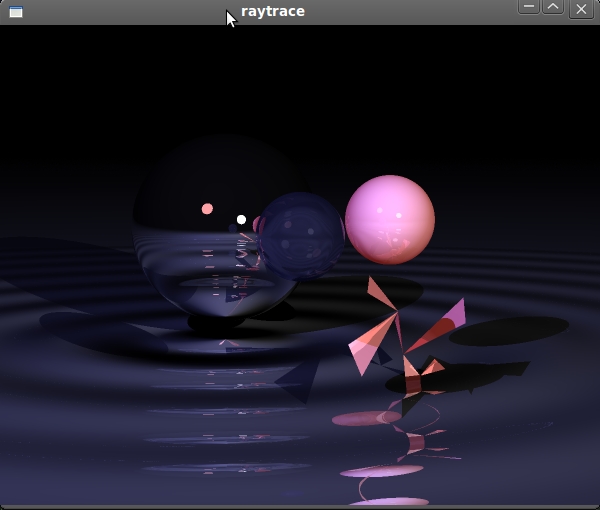The height and width of the screenshot is (510, 600).
Task: Open the window menu icon in title bar
Action: (15, 11)
